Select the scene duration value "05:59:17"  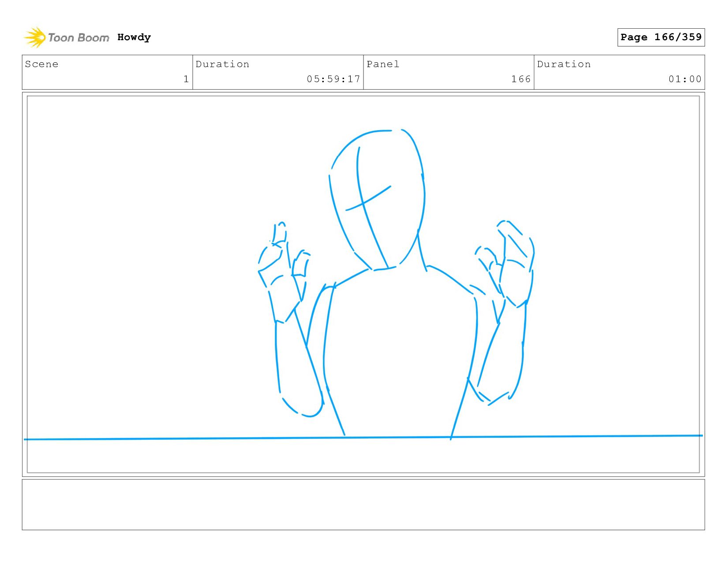pyautogui.click(x=334, y=79)
